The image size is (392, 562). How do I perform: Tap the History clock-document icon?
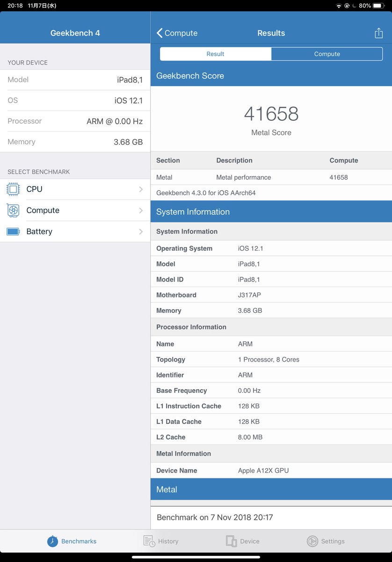pyautogui.click(x=149, y=541)
